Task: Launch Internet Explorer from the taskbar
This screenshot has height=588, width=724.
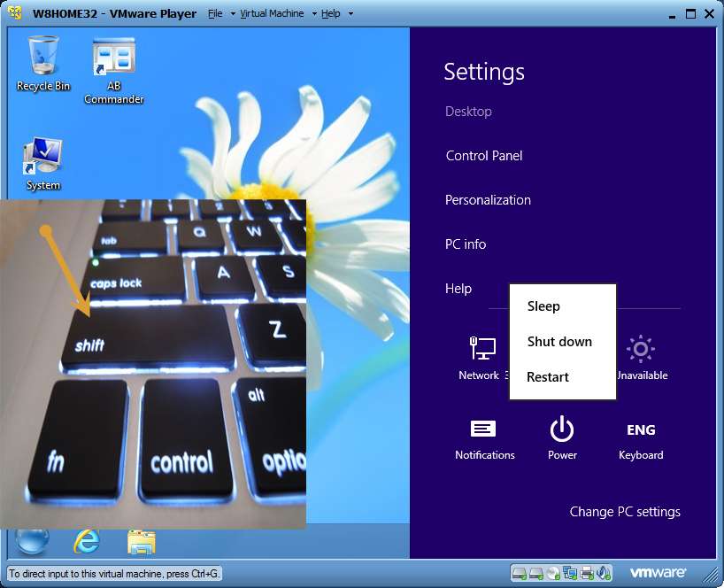Action: [x=87, y=541]
